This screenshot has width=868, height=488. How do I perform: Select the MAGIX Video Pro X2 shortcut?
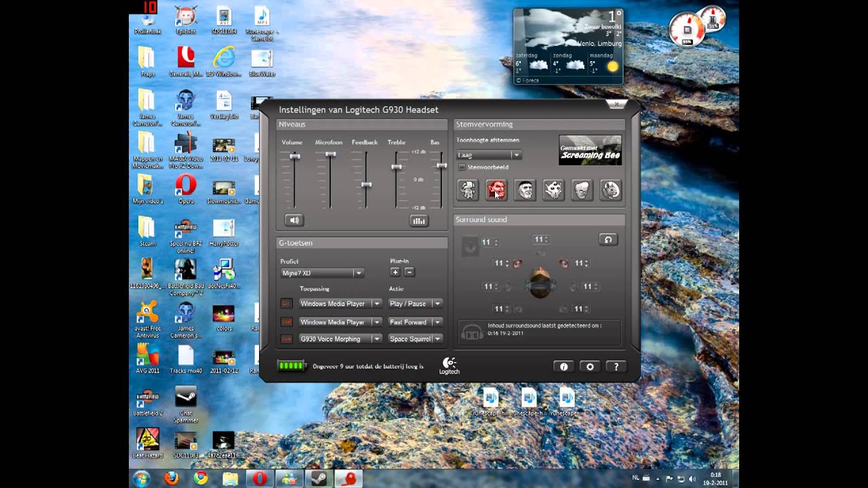pyautogui.click(x=186, y=150)
